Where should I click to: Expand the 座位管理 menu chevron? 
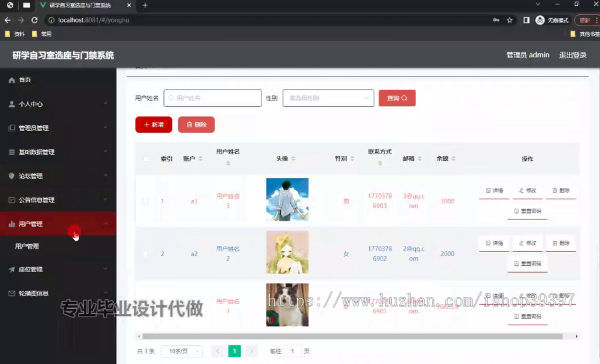(105, 269)
